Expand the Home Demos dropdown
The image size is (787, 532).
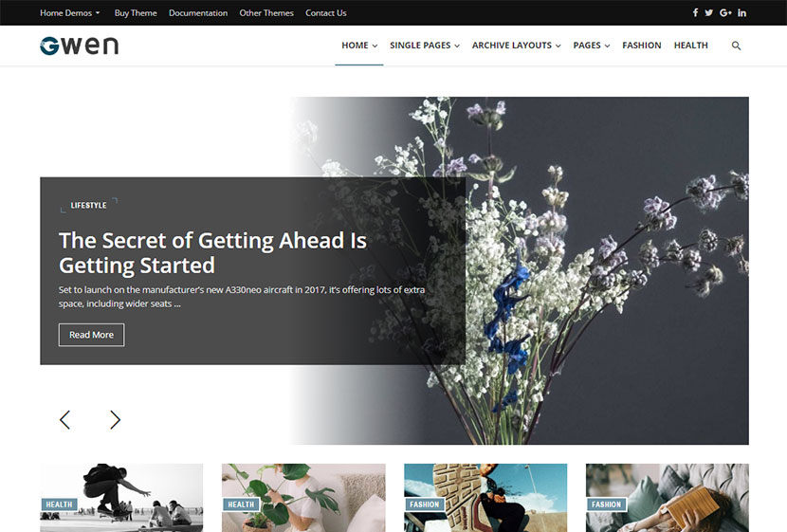point(70,13)
